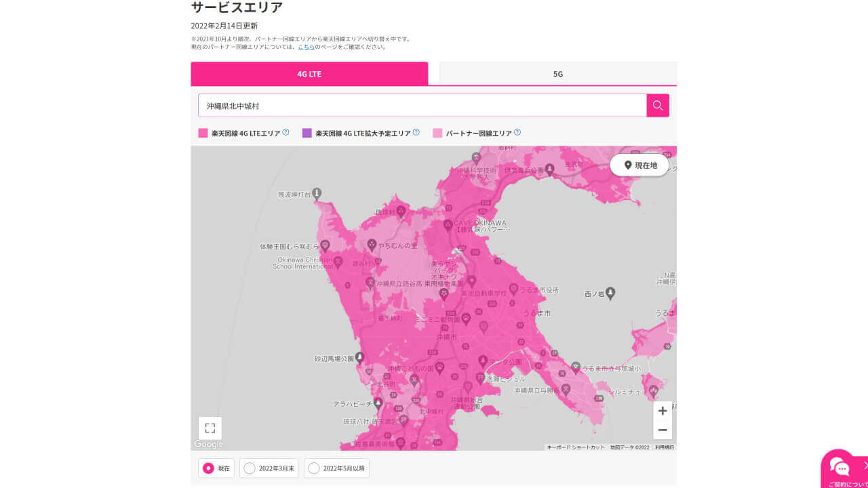
Task: Switch to the 5G tab
Action: point(557,73)
